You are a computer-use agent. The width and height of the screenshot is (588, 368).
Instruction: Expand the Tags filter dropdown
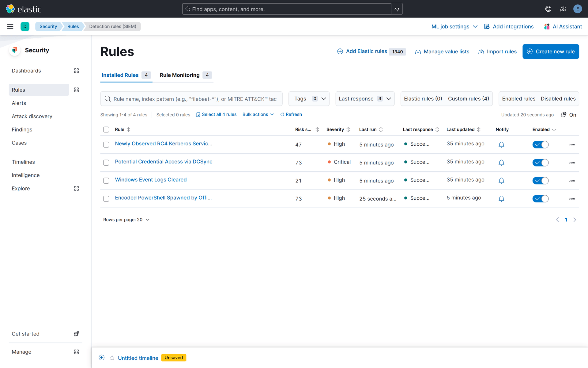point(309,99)
